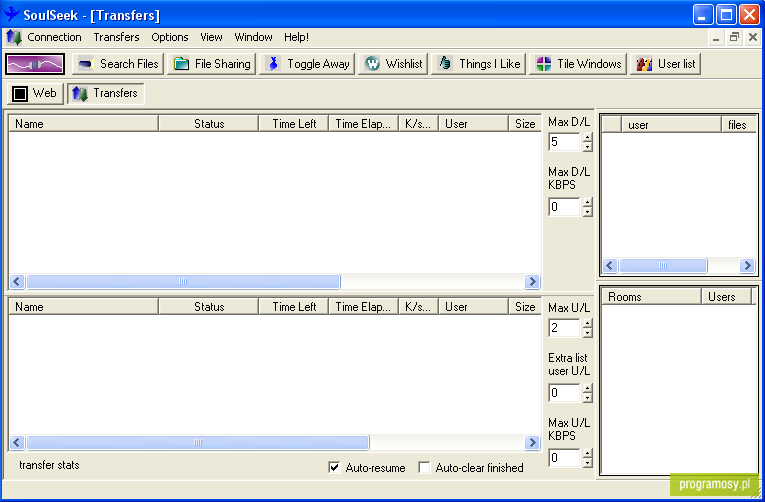Click the files column header in user list

click(x=739, y=125)
